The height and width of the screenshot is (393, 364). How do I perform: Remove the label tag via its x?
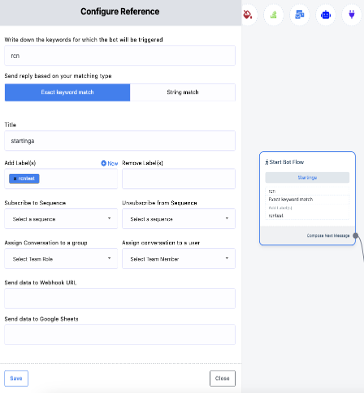15,179
